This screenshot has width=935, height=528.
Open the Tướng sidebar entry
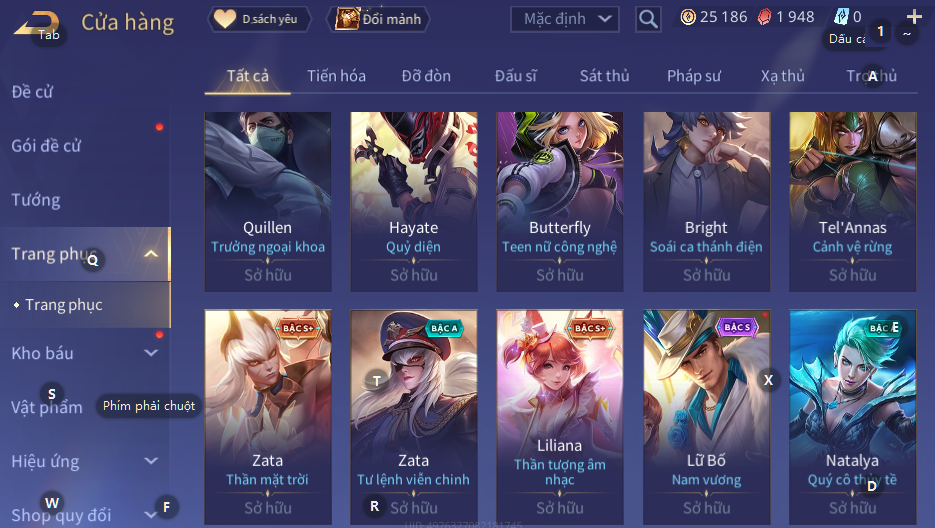tap(36, 200)
